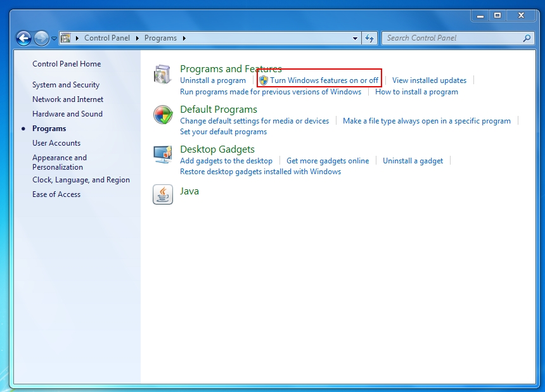The image size is (545, 392).
Task: Open Run programs made for previous versions
Action: tap(271, 92)
